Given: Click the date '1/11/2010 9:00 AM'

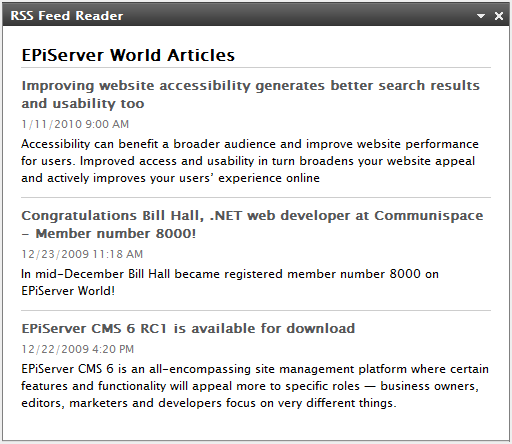Looking at the screenshot, I should pyautogui.click(x=75, y=124).
